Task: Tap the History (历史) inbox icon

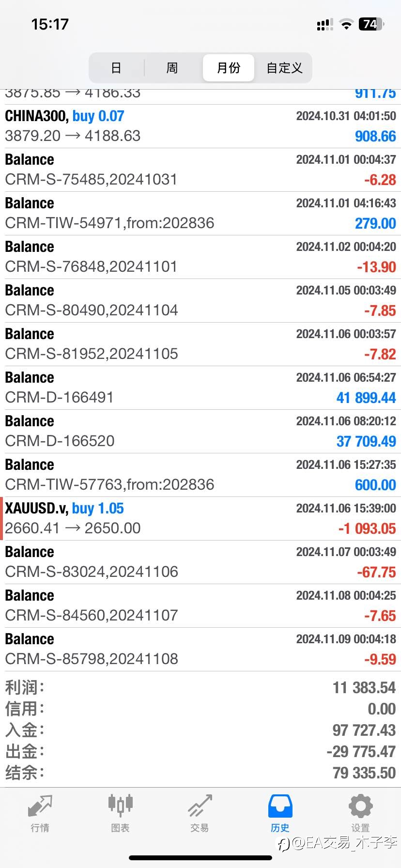Action: [x=280, y=806]
